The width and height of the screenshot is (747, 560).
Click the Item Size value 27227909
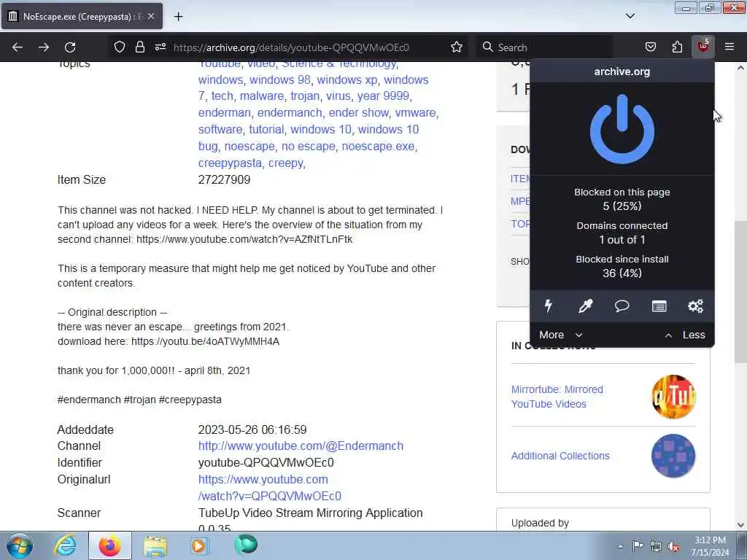224,179
